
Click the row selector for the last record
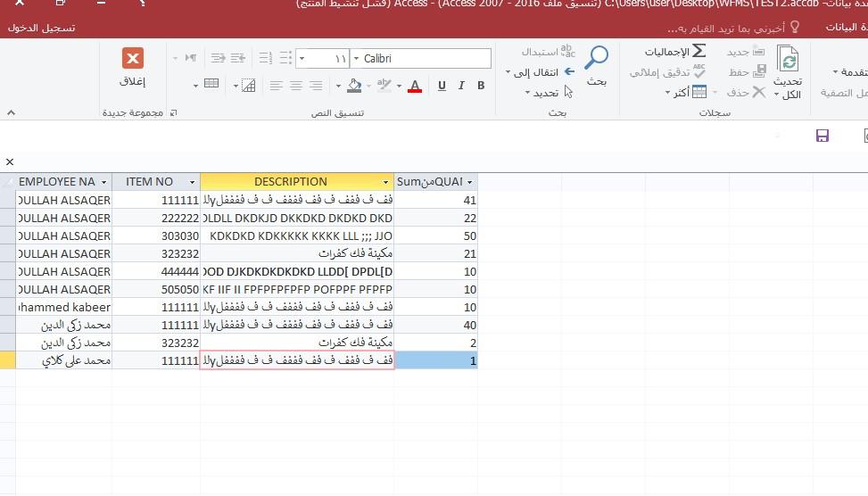click(8, 360)
